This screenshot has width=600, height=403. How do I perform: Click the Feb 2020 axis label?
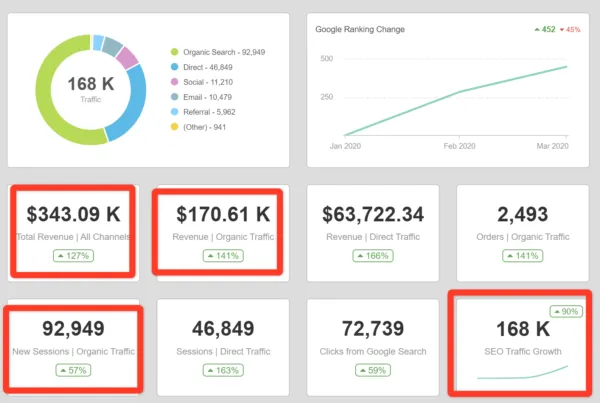458,145
